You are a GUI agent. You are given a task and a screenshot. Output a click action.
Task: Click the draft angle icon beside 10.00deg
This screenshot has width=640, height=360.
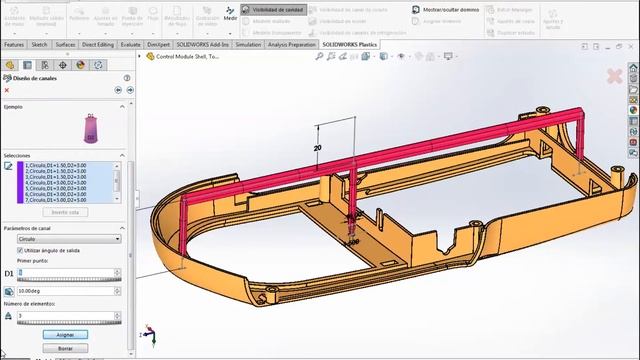click(9, 291)
